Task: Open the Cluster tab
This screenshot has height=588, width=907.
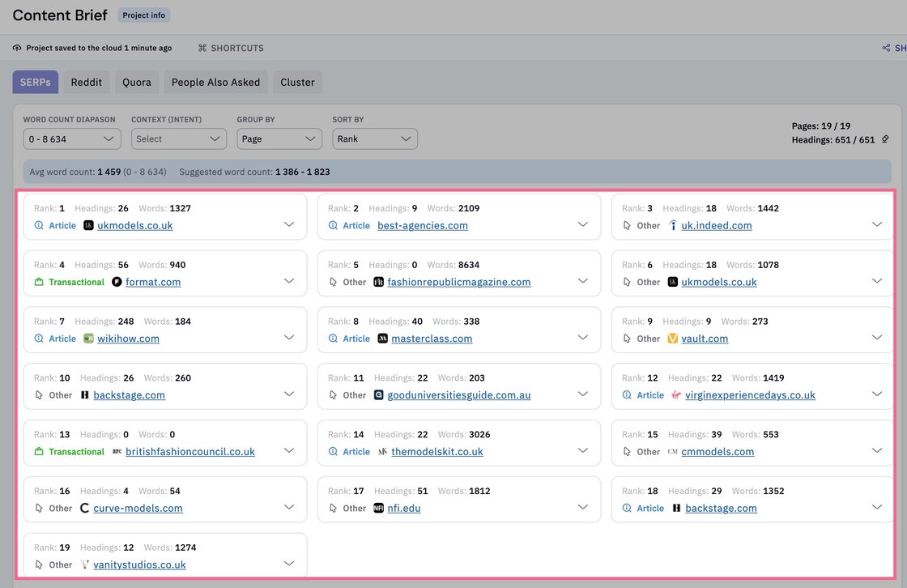Action: (297, 82)
